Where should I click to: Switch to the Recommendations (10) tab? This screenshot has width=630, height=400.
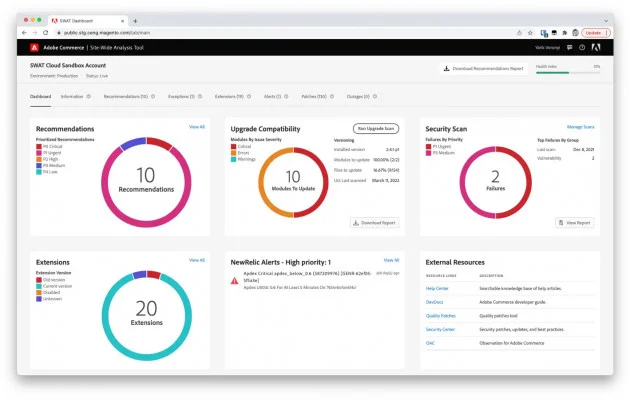coord(125,97)
